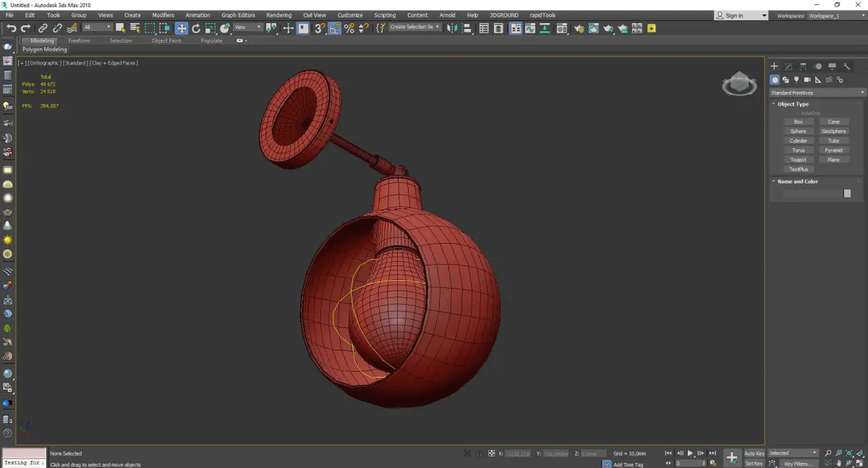The image size is (868, 468).
Task: Create a Teapot primitive button
Action: tap(798, 160)
